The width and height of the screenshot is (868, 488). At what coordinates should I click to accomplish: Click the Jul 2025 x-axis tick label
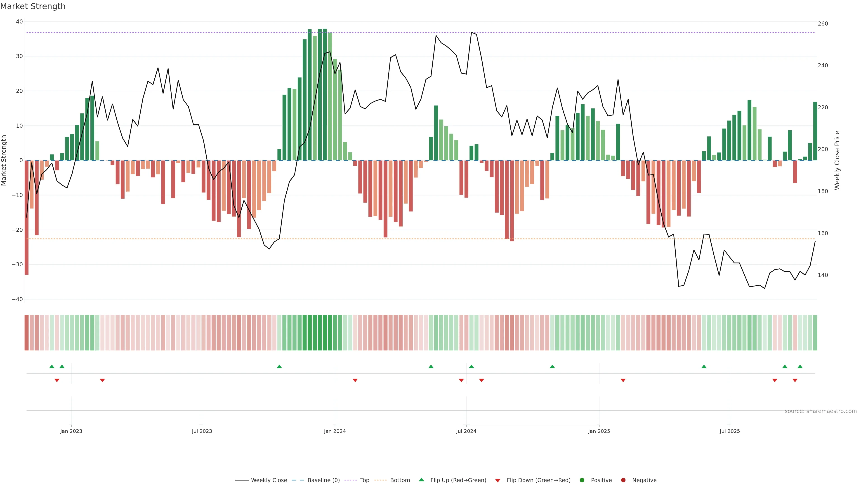729,431
